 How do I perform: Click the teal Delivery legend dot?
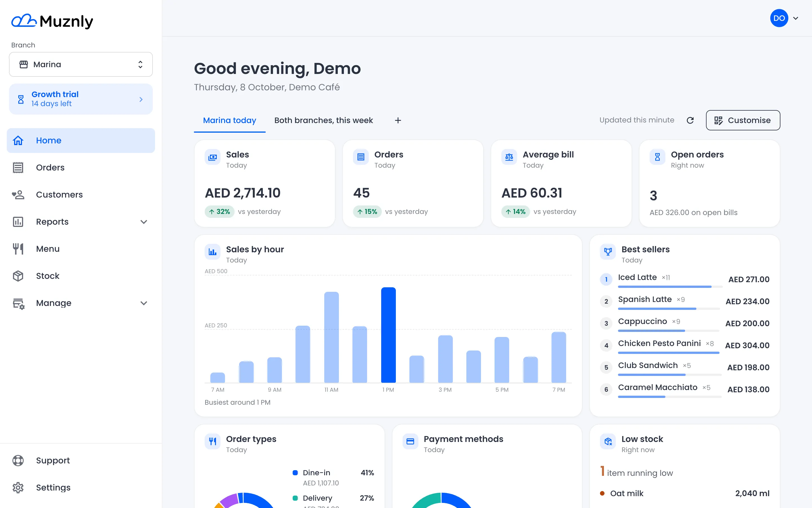(295, 498)
